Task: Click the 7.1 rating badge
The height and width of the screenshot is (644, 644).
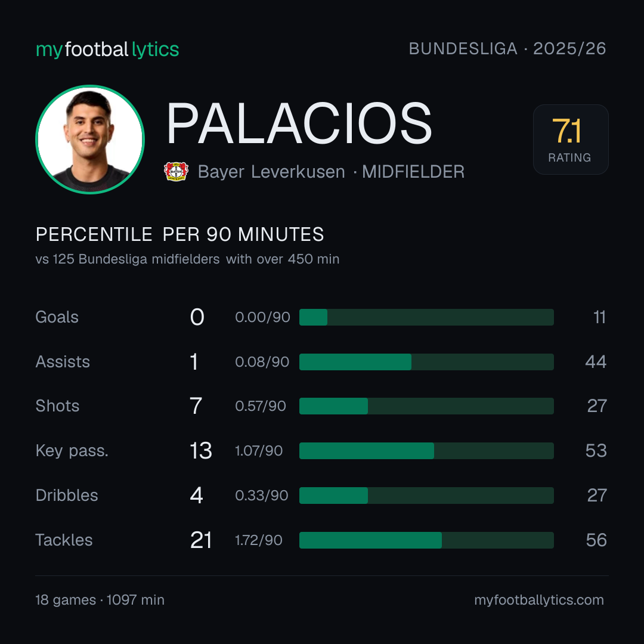Action: click(571, 139)
